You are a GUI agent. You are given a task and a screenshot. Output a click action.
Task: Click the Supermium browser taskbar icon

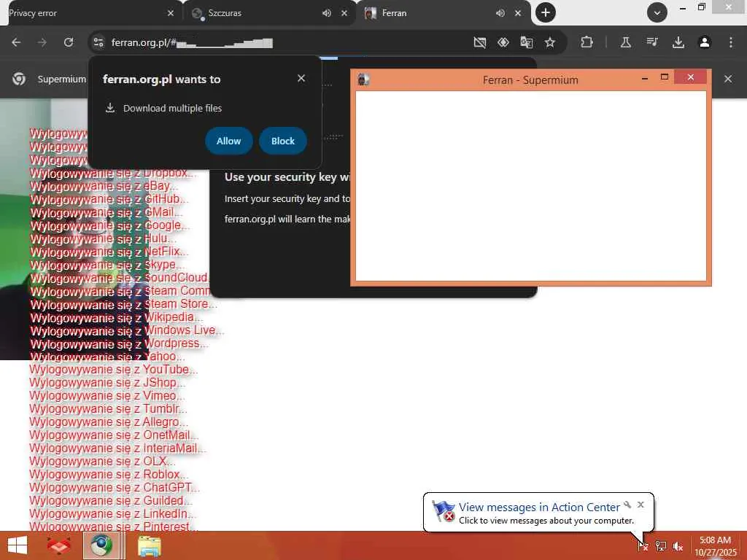[x=101, y=545]
